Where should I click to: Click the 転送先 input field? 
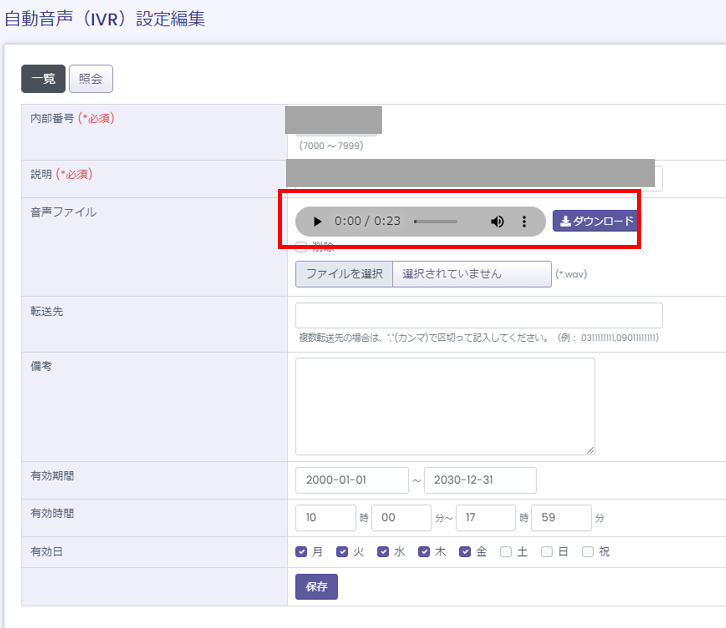[x=478, y=315]
